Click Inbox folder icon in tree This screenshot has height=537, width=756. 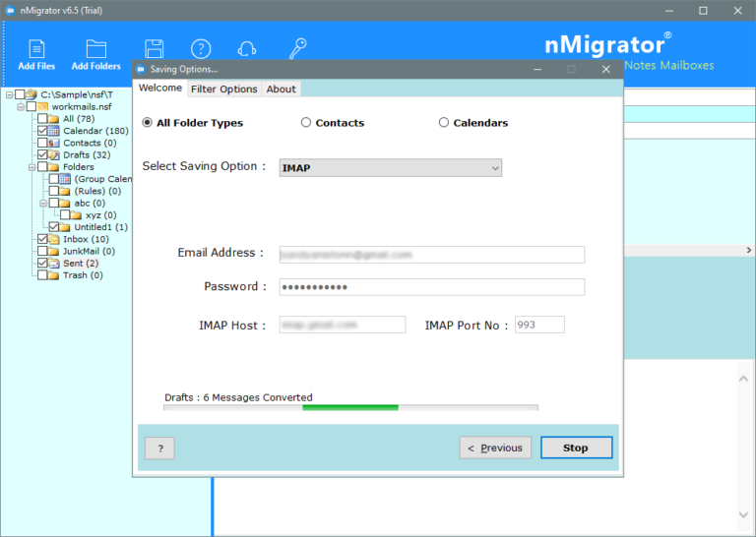(x=53, y=239)
